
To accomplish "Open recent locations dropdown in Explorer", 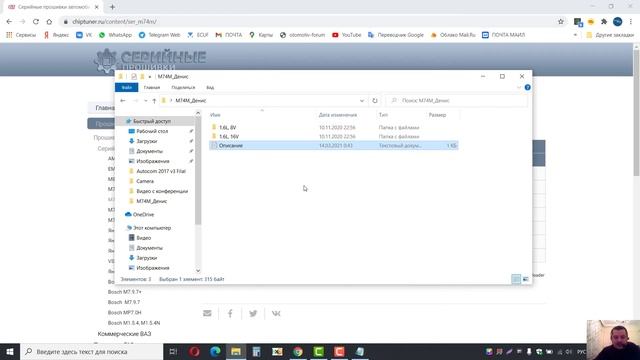I will [146, 100].
